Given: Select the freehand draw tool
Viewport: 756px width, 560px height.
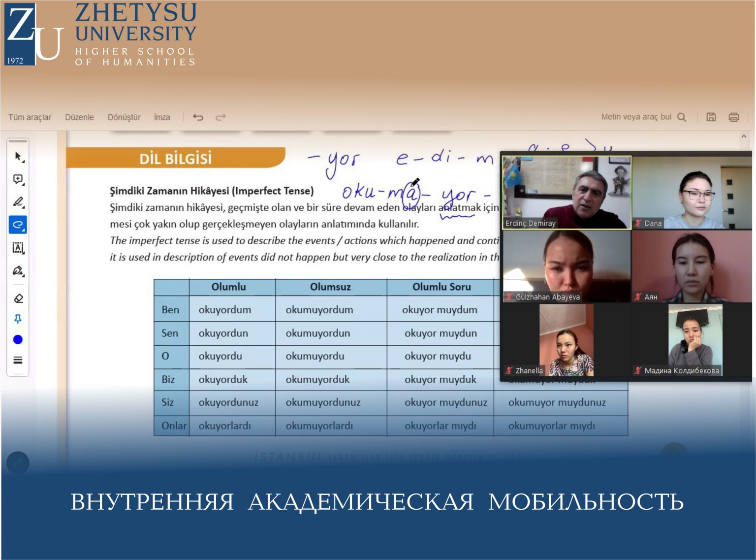Looking at the screenshot, I should click(x=18, y=225).
